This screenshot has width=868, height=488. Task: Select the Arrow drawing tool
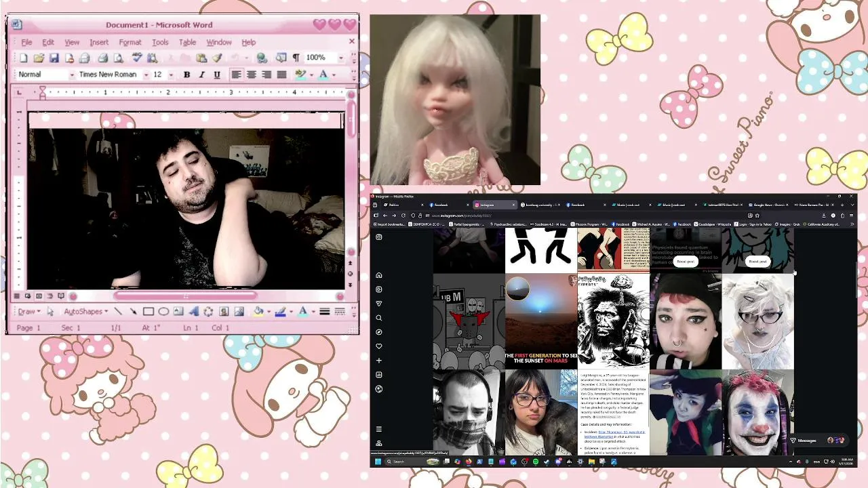[x=133, y=312]
